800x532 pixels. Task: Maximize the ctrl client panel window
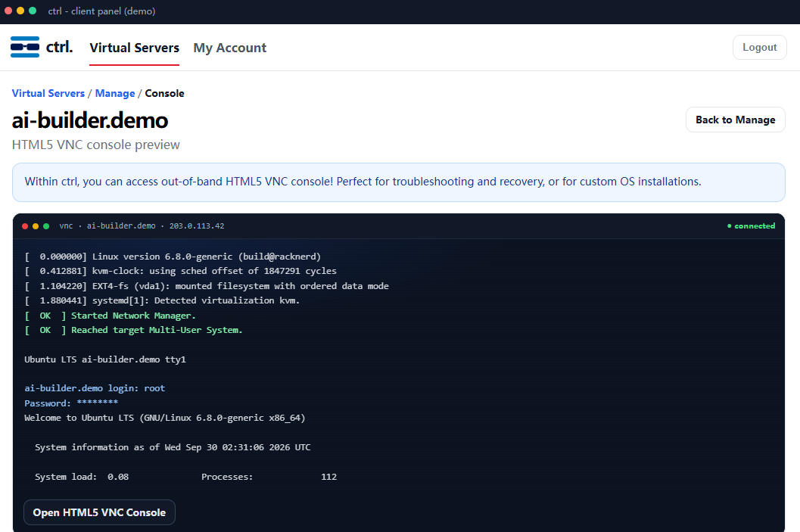[x=33, y=11]
